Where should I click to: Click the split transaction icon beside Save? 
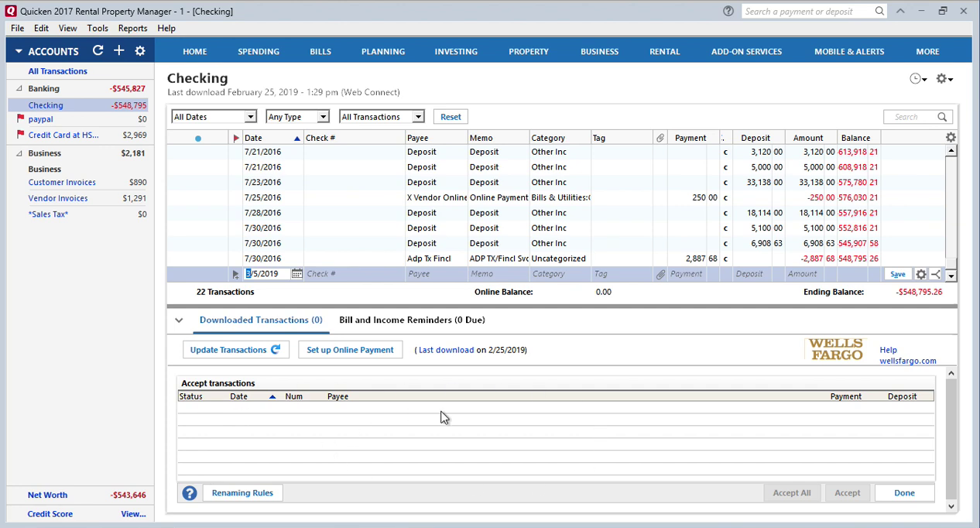coord(936,274)
